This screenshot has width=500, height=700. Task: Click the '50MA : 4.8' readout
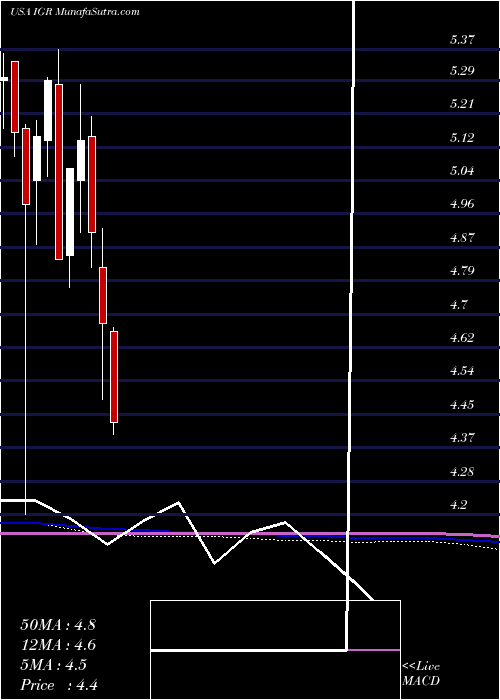58,625
